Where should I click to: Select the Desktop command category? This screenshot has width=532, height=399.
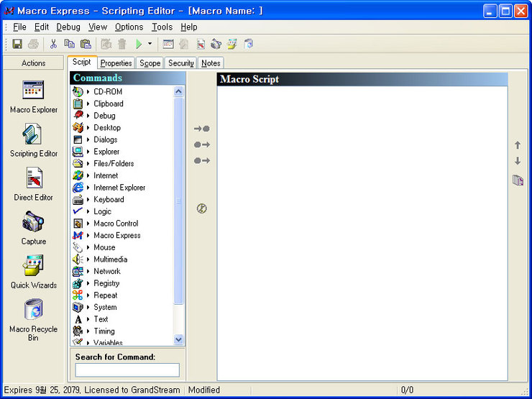[x=107, y=127]
